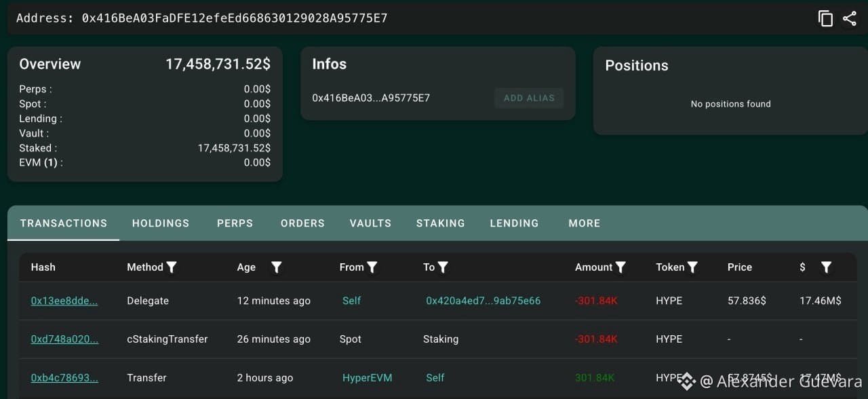Click the Lending label in Overview
The image size is (868, 399).
[41, 119]
